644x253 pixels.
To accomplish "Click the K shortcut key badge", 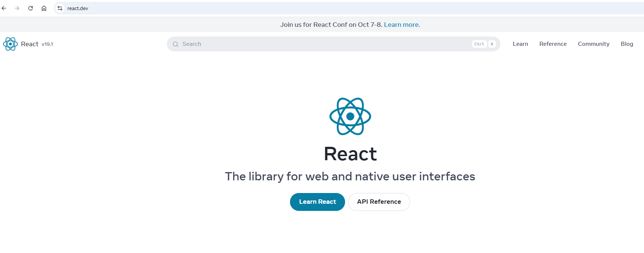I will coord(492,44).
